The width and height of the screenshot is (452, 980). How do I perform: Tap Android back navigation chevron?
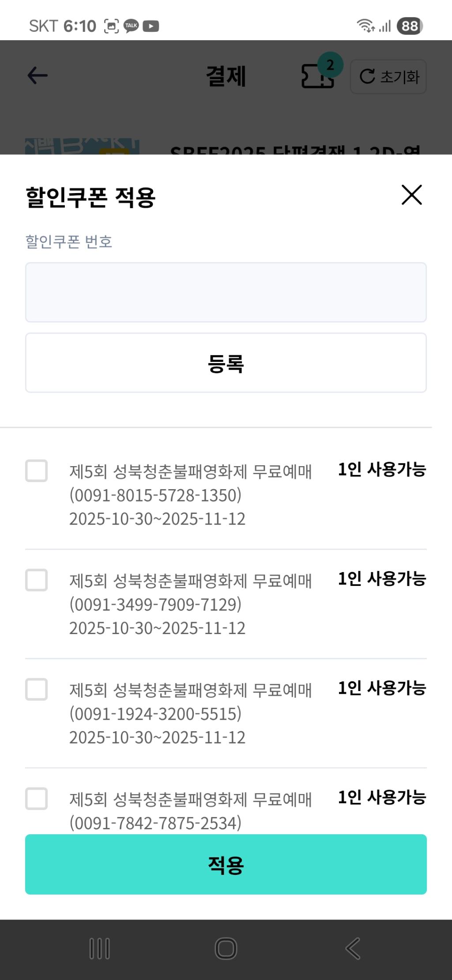(x=353, y=948)
